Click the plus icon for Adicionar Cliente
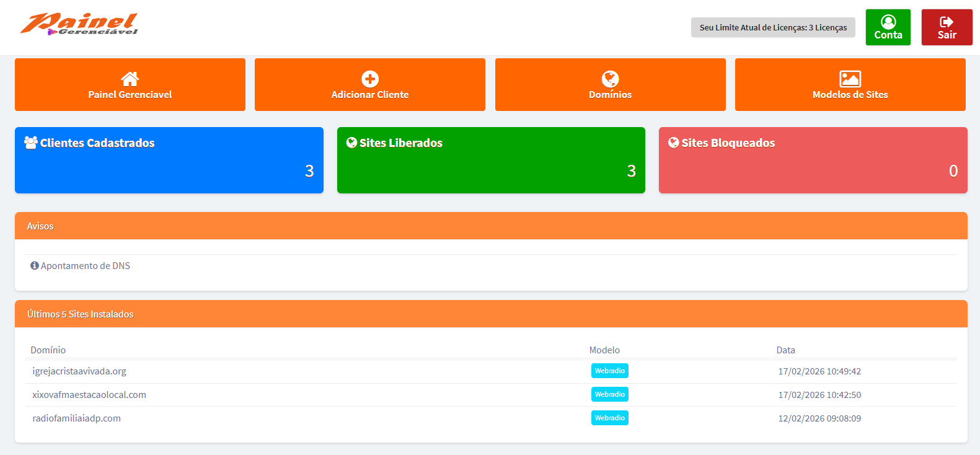The width and height of the screenshot is (980, 455). click(x=370, y=79)
